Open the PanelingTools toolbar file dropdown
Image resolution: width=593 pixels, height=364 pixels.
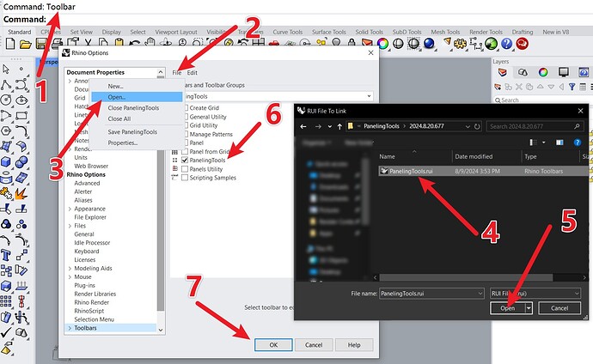coord(369,96)
